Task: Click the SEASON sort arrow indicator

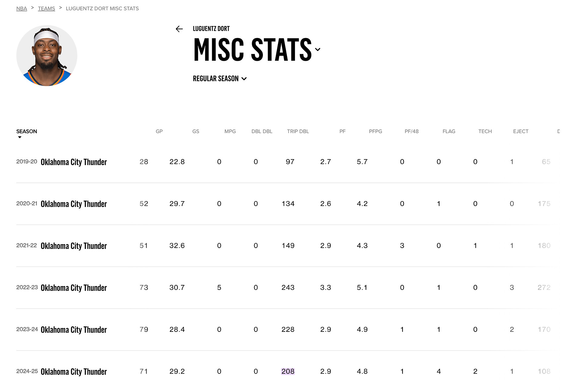Action: point(20,137)
